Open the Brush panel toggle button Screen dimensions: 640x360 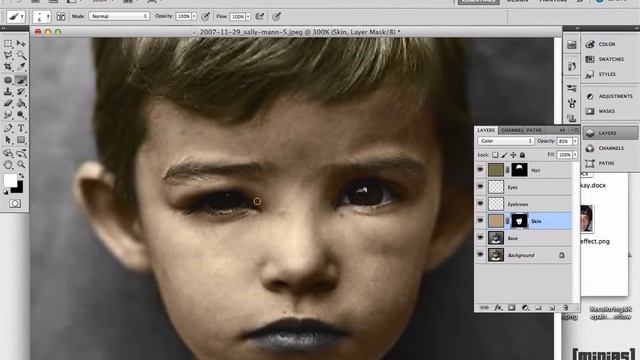[61, 16]
